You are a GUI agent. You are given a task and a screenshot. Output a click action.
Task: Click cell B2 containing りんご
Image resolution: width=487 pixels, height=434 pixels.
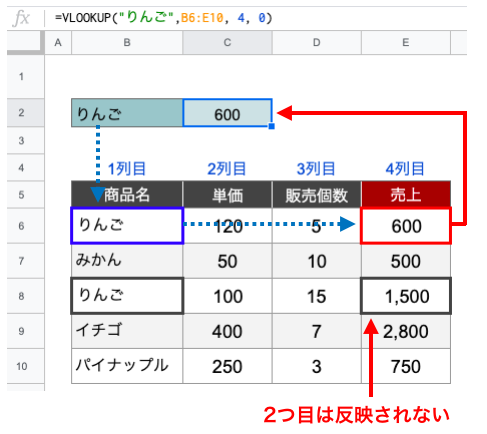127,113
